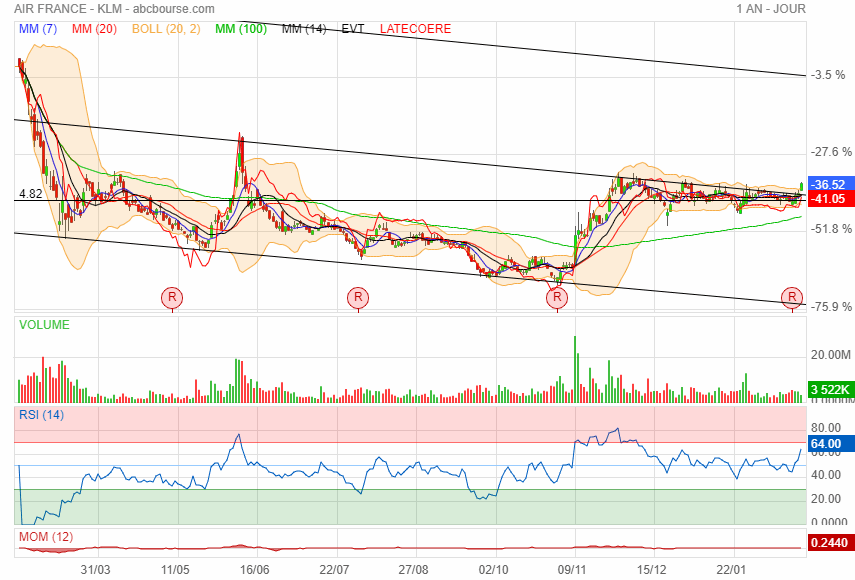Click the MOM (12) panel label
Viewport: 855px width, 580px height.
[46, 537]
